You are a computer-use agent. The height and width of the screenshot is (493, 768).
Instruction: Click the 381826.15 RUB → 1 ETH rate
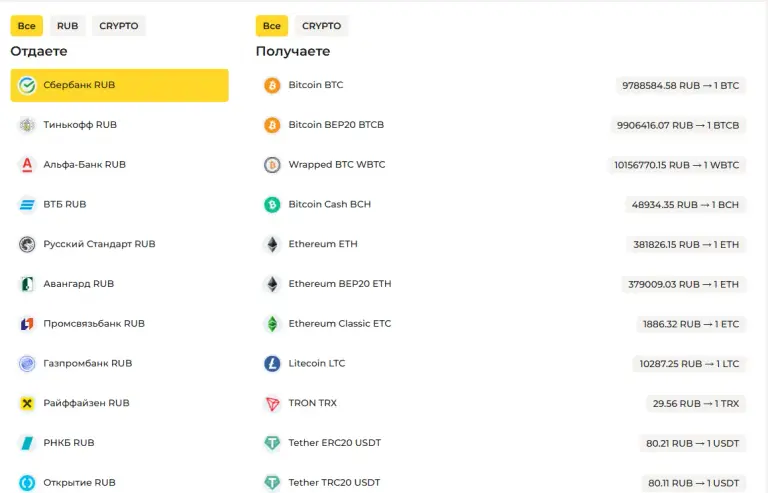(686, 244)
